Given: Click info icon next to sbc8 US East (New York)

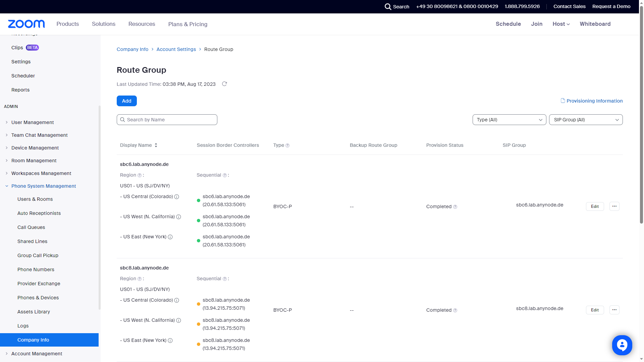Looking at the screenshot, I should point(170,341).
